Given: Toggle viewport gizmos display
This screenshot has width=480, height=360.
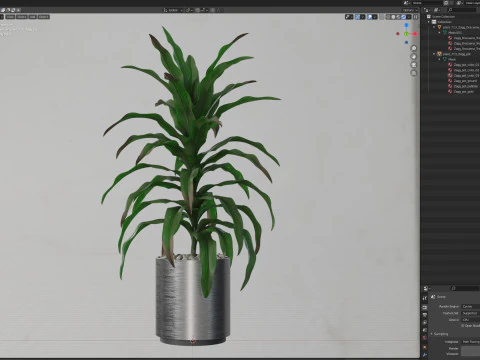Looking at the screenshot, I should 358,17.
